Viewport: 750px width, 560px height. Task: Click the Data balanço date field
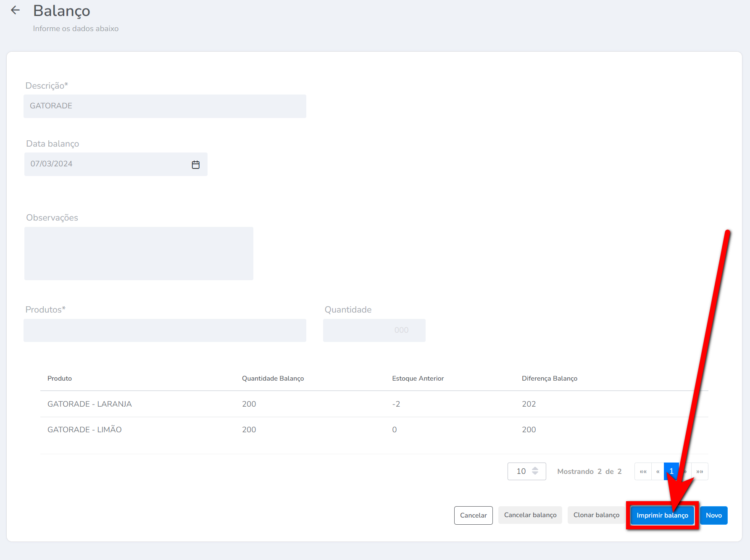click(x=107, y=164)
